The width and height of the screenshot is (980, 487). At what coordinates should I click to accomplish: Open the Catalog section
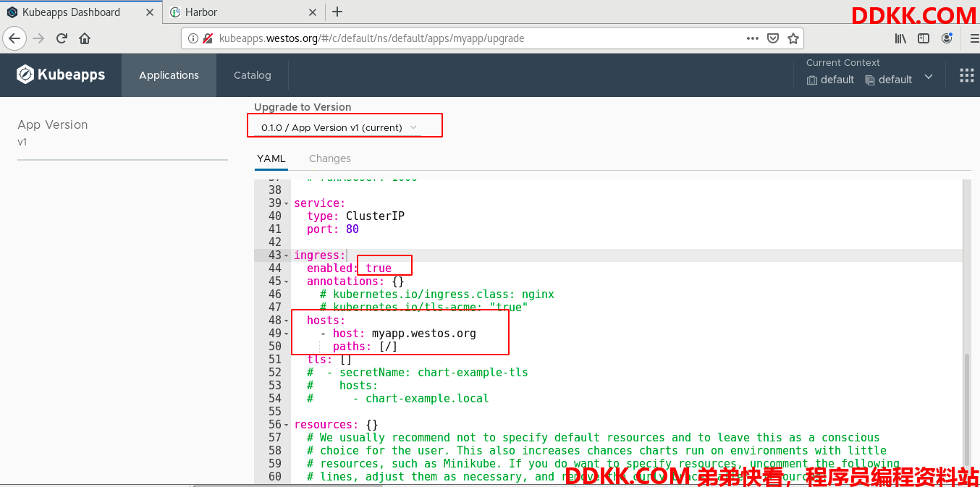(253, 75)
